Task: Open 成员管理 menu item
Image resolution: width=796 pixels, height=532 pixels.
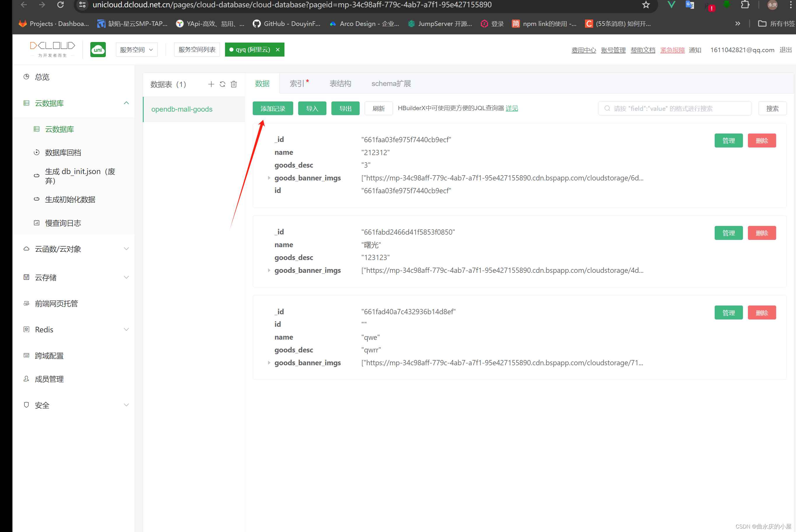Action: coord(74,379)
